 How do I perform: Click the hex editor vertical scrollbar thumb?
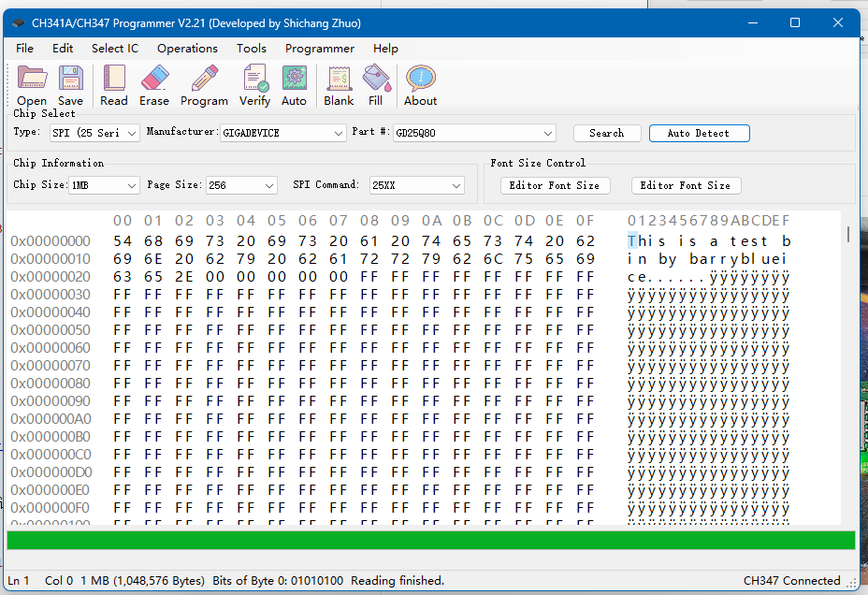[848, 234]
